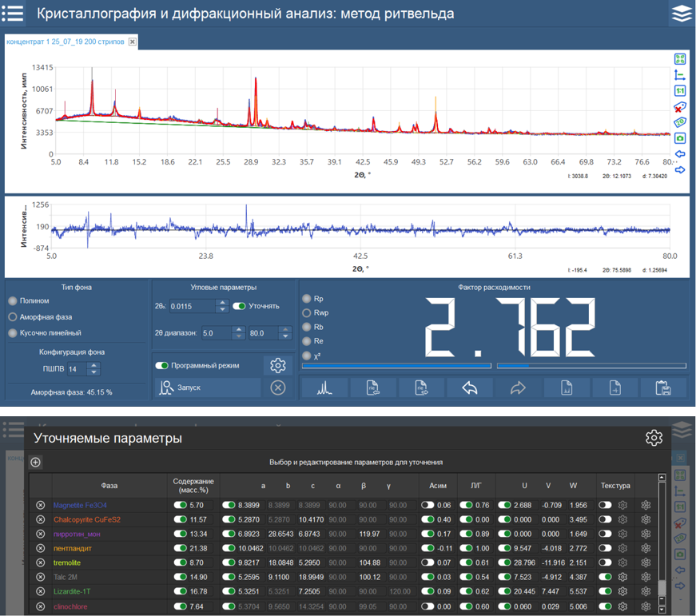Select the Полином background type
The height and width of the screenshot is (616, 696).
pyautogui.click(x=12, y=301)
